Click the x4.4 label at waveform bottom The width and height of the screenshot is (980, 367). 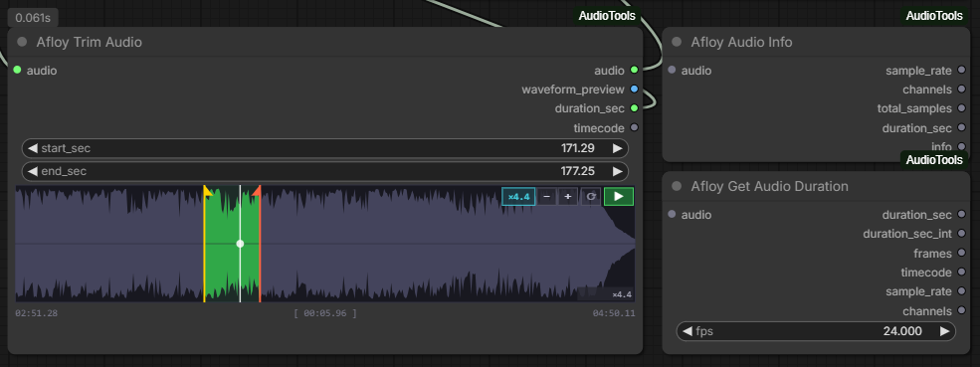click(621, 294)
